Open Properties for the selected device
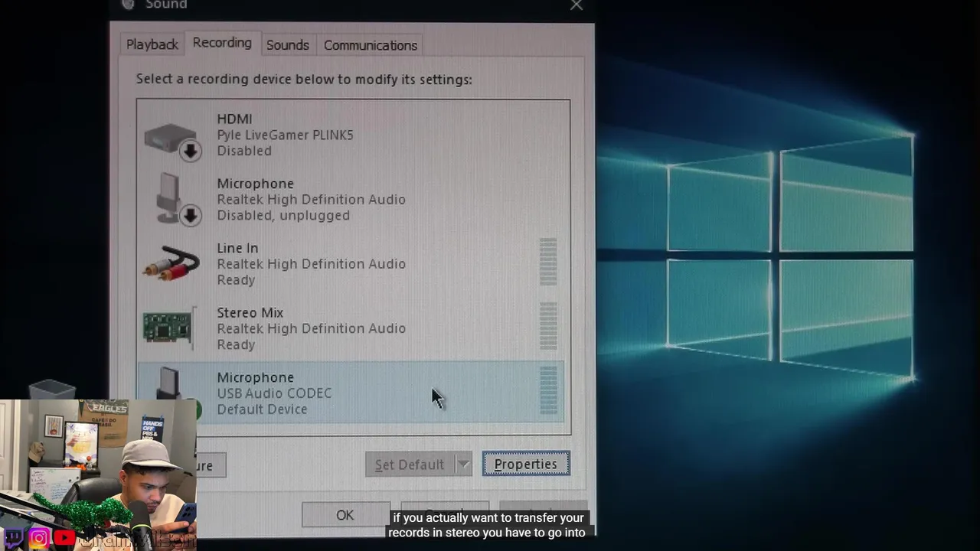 pos(526,464)
